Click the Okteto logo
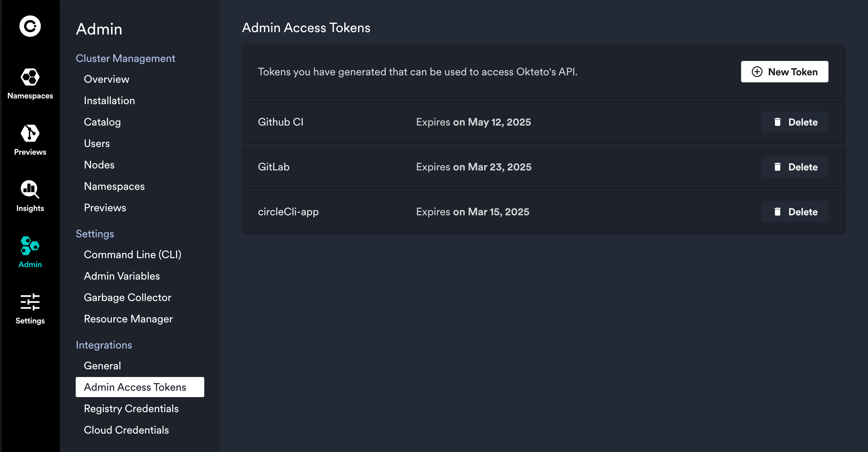The height and width of the screenshot is (452, 868). [x=30, y=26]
